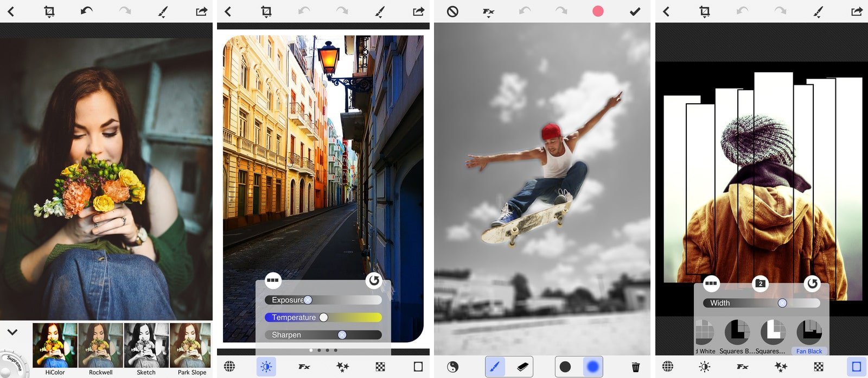Toggle the yin-yang invert mask icon
Screen dimensions: 868x378
click(x=452, y=367)
